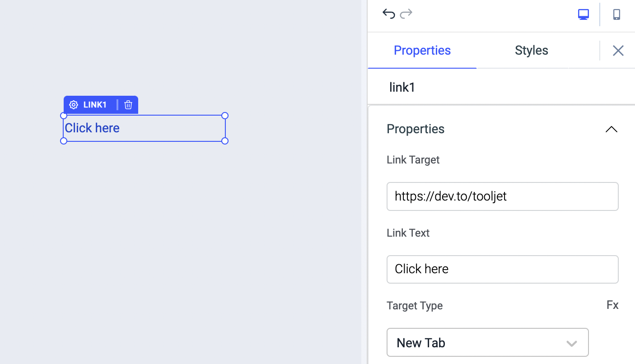Switch to the Styles tab
Image resolution: width=635 pixels, height=364 pixels.
531,50
